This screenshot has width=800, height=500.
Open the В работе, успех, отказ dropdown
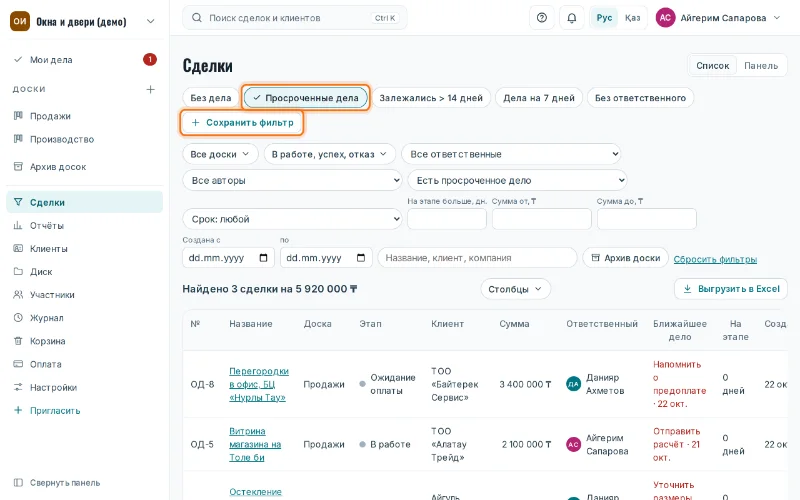[x=330, y=154]
